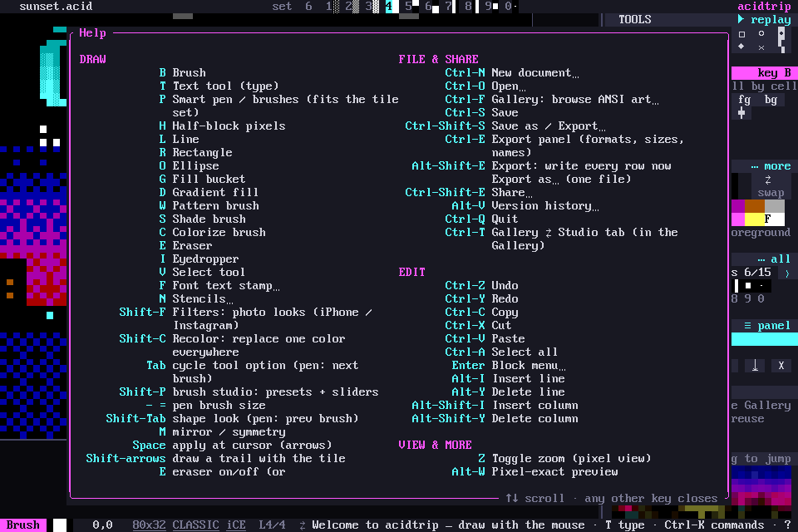Select tile slot 6 in the set bar

point(431,7)
